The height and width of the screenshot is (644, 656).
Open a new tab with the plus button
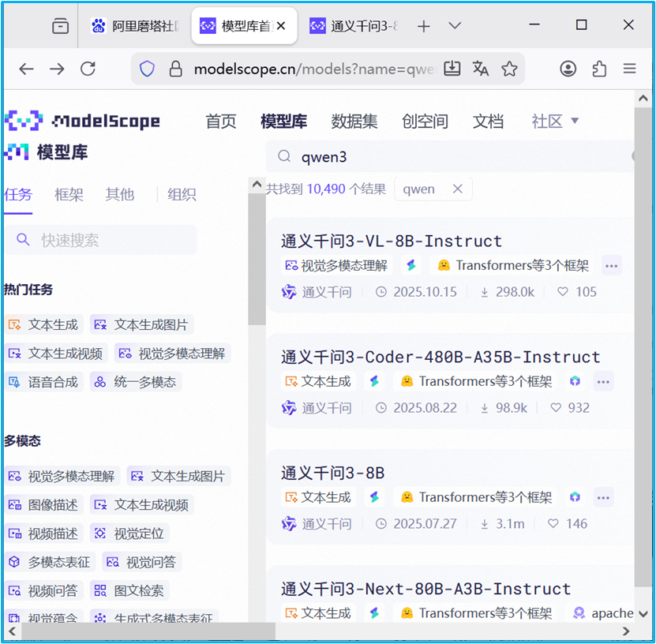tap(423, 26)
